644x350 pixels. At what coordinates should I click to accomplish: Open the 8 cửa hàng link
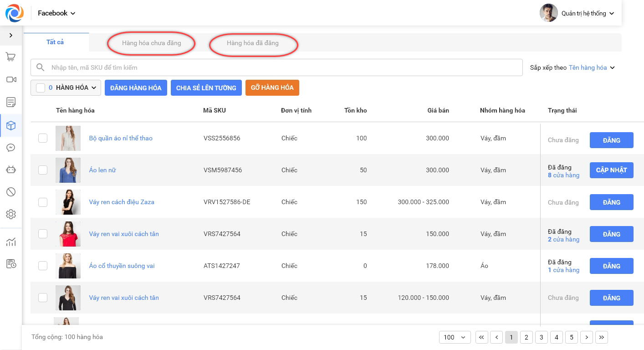563,175
